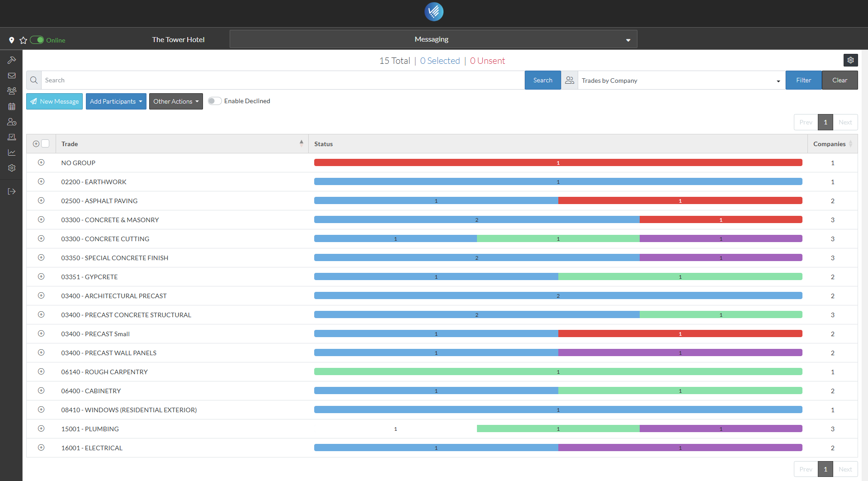The width and height of the screenshot is (868, 481).
Task: Enable the Enable Declined toggle
Action: (215, 101)
